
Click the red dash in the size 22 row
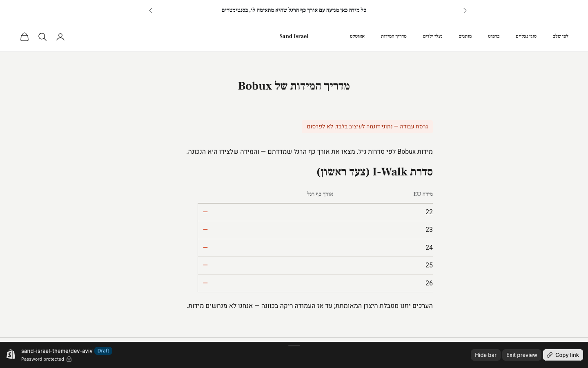(205, 212)
